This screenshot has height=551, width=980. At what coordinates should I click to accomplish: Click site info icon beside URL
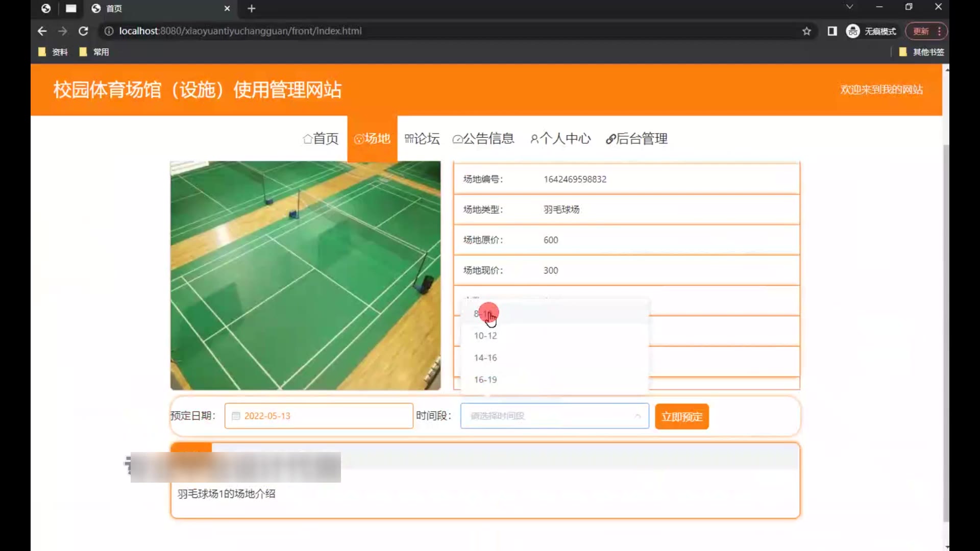point(109,31)
